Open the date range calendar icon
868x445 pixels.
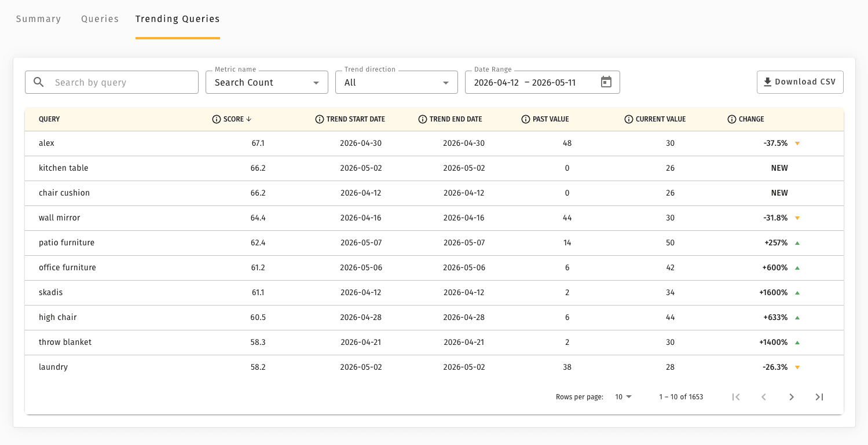click(606, 82)
